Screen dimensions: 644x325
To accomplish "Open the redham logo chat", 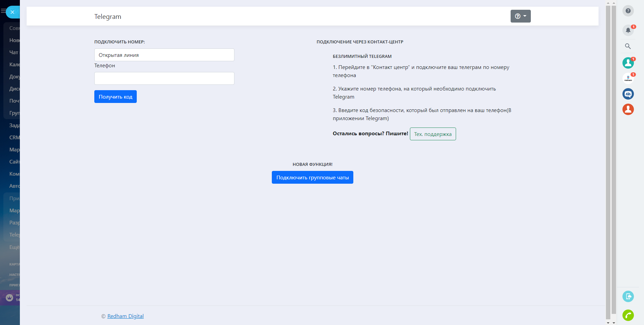I will 628,78.
